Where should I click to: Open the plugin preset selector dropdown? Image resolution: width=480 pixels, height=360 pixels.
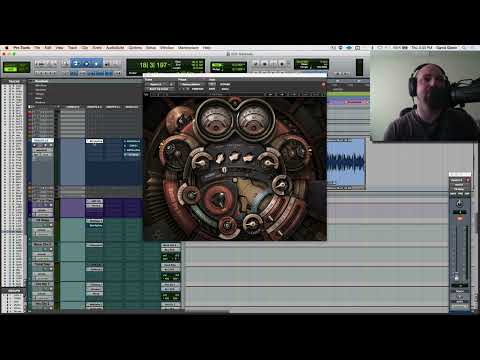coord(192,84)
